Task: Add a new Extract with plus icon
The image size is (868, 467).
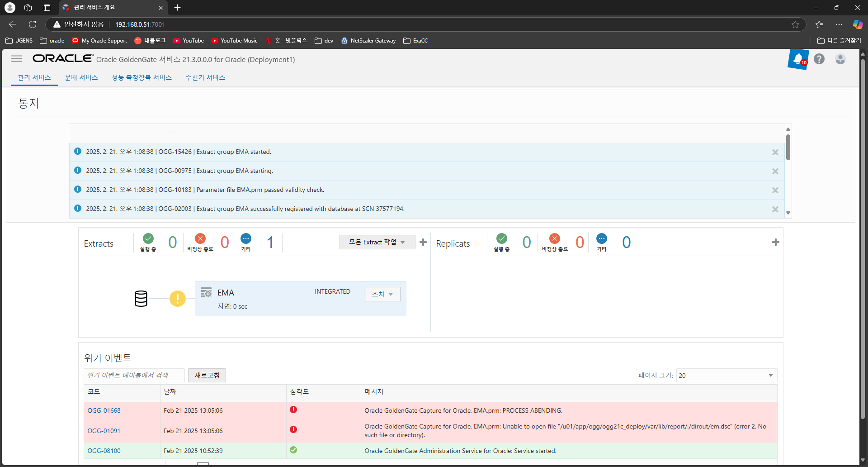Action: click(423, 242)
